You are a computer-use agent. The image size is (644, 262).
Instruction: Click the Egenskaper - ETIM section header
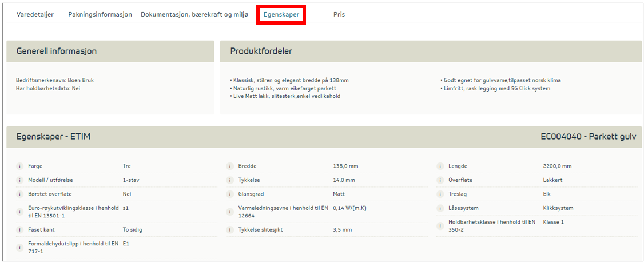pyautogui.click(x=54, y=137)
